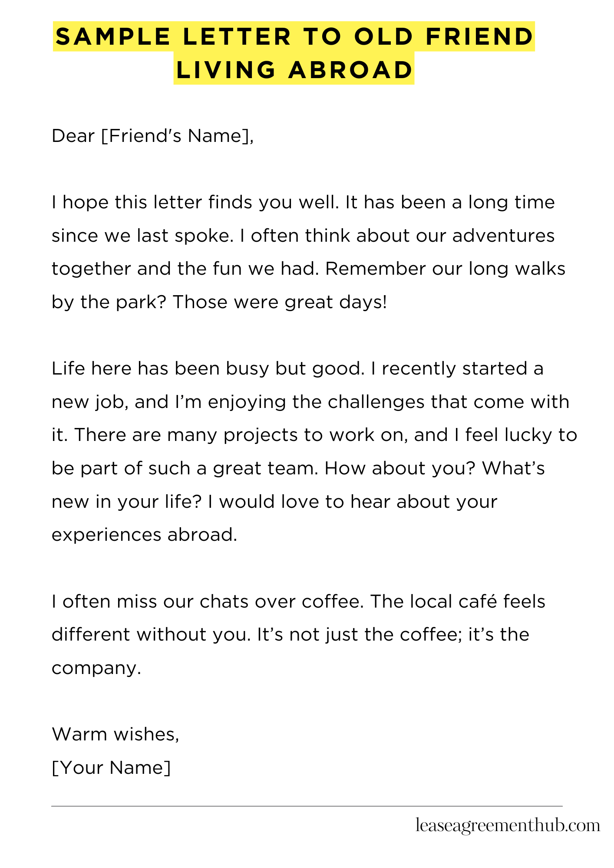Click the leaseagreementhub.com website link
Image resolution: width=614 pixels, height=868 pixels.
(508, 825)
